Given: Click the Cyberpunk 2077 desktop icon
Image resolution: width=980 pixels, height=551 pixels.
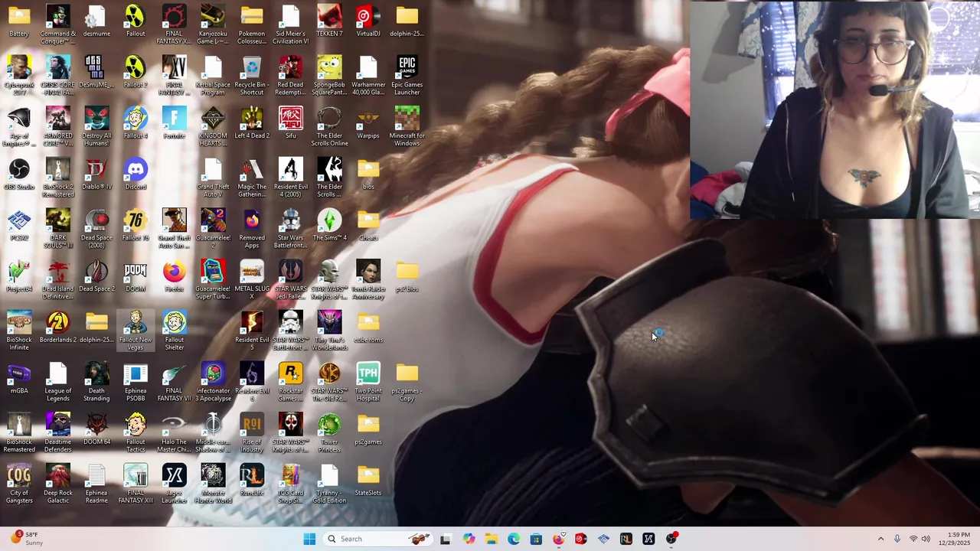Looking at the screenshot, I should tap(19, 76).
